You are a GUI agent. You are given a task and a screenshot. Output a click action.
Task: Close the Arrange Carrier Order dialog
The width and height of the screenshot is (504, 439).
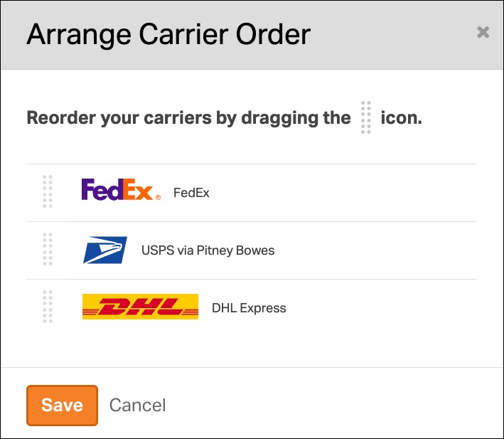(x=483, y=32)
